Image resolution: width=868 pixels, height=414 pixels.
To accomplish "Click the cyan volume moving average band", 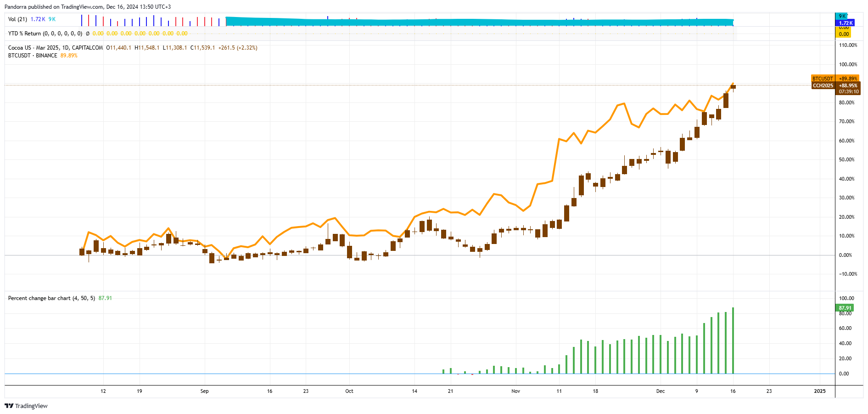I will [x=480, y=22].
